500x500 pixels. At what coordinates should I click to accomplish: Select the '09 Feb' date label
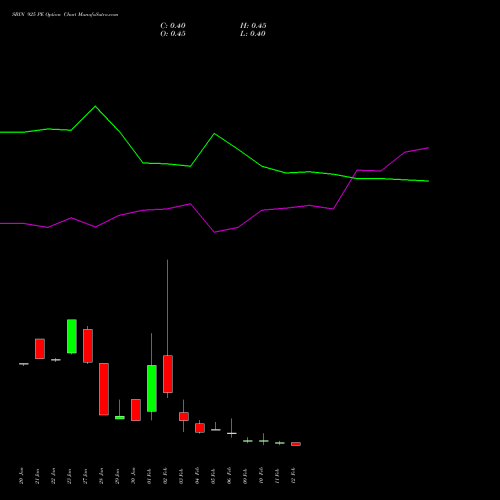246,476
